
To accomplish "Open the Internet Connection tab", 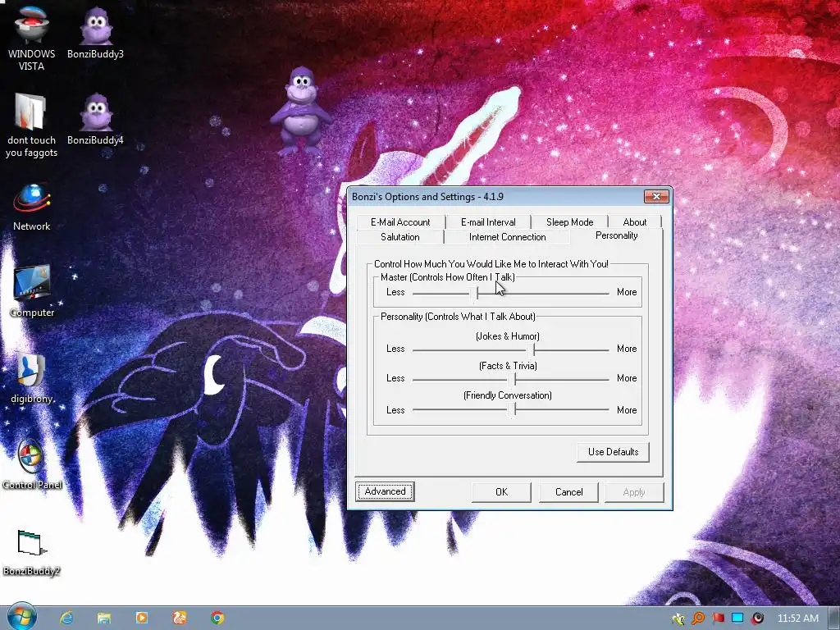I will [507, 237].
